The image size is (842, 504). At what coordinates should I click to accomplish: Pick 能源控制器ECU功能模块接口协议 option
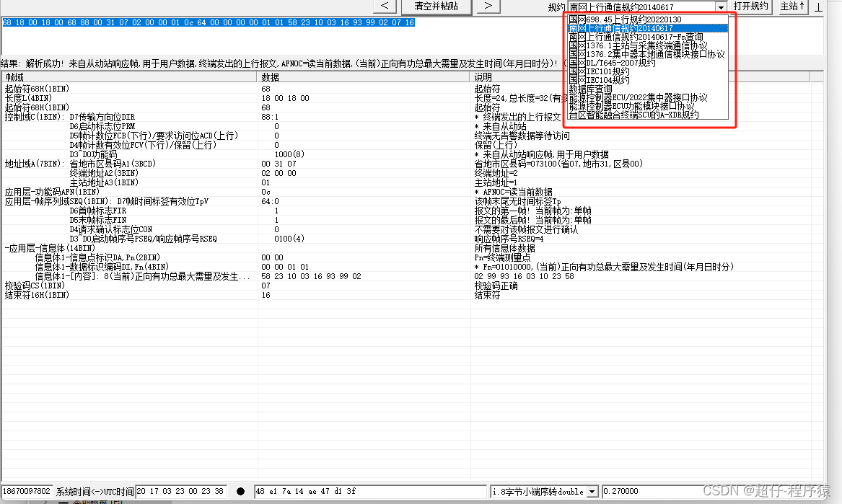pos(648,106)
